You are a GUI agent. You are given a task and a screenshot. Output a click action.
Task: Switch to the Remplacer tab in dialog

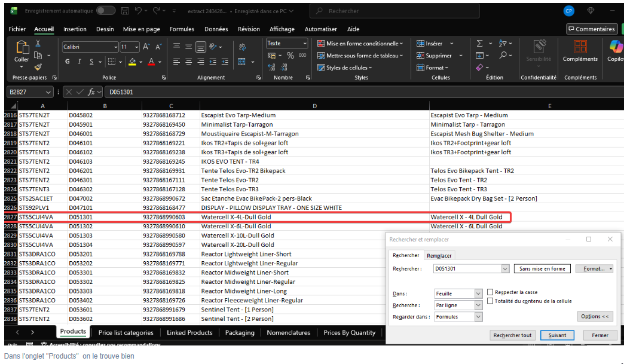(439, 256)
